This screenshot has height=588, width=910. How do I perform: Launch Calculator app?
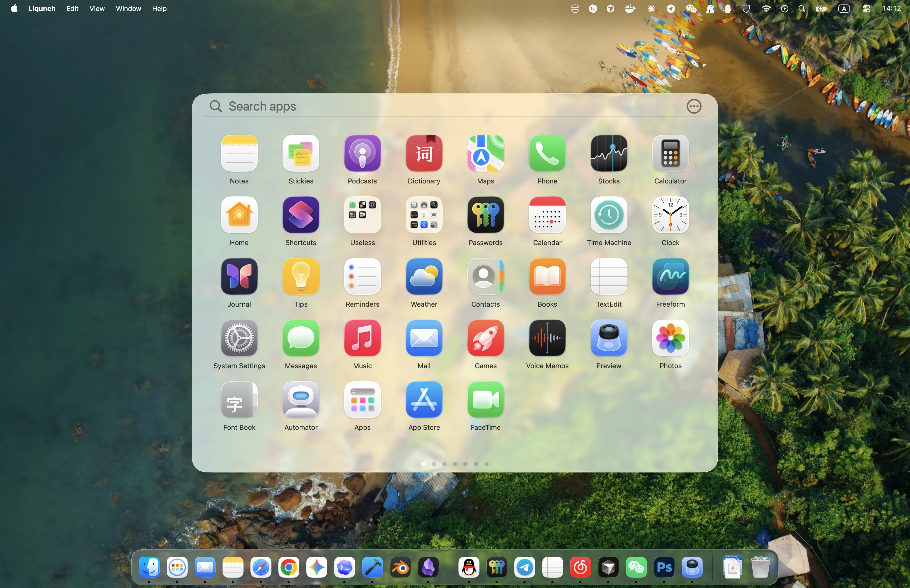coord(671,153)
